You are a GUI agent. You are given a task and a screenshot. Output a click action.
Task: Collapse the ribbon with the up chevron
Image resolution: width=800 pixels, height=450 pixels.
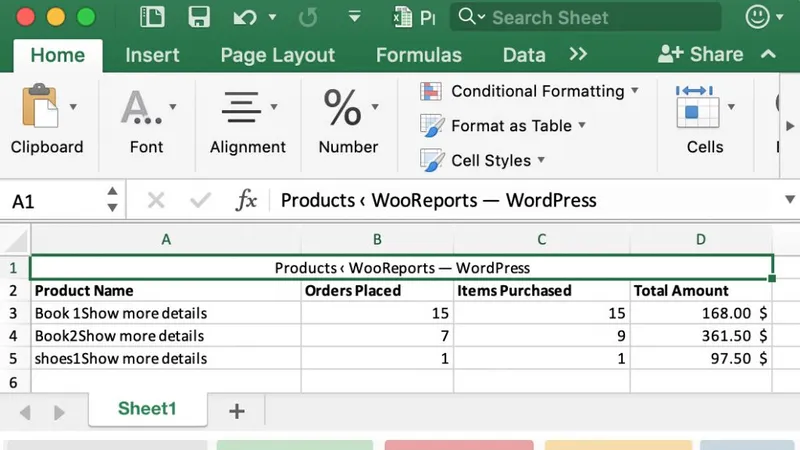click(768, 54)
